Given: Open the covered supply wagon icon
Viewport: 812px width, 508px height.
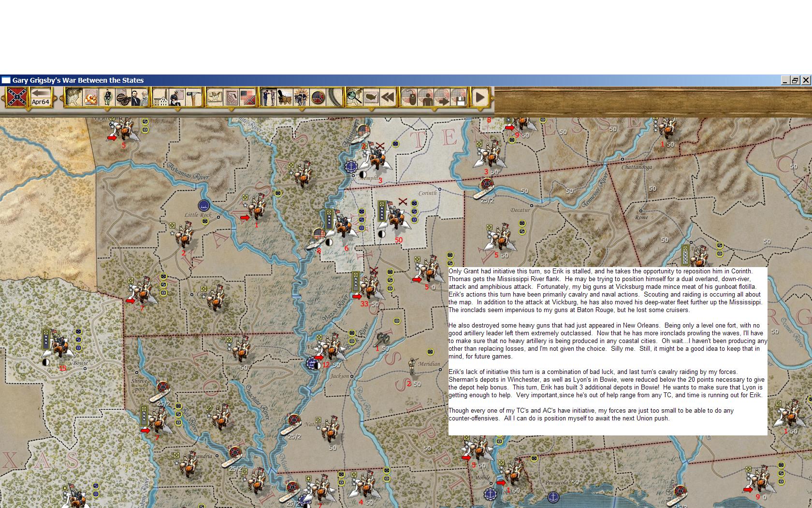Looking at the screenshot, I should pyautogui.click(x=285, y=97).
